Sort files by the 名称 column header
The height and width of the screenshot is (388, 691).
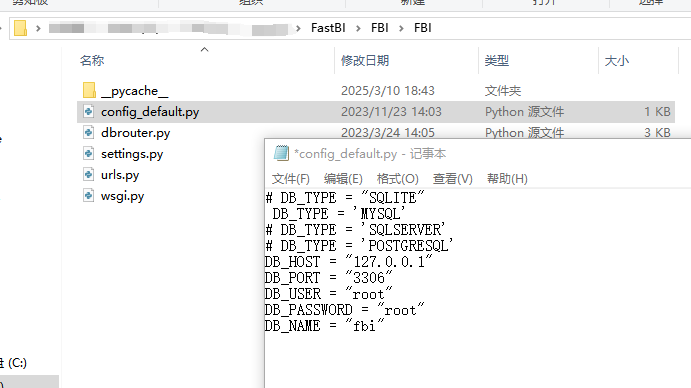point(92,60)
